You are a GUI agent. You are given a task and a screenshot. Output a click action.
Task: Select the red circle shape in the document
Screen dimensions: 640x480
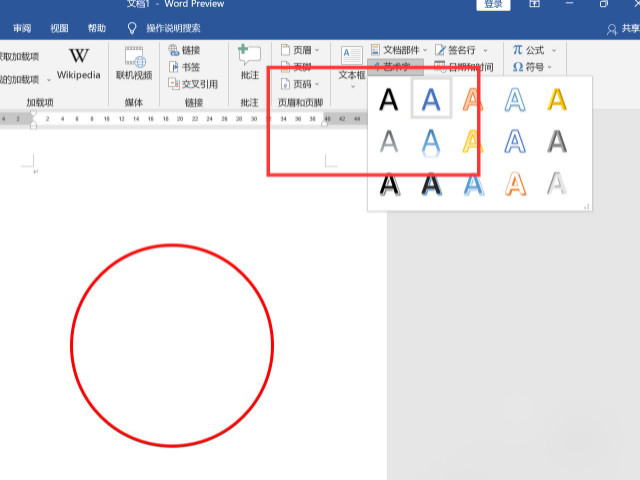[172, 345]
